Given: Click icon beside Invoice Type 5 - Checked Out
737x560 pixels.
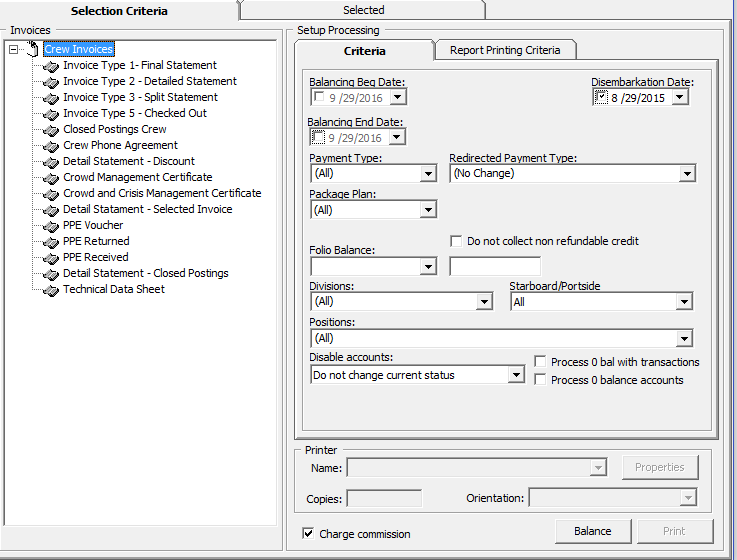Looking at the screenshot, I should pos(51,114).
